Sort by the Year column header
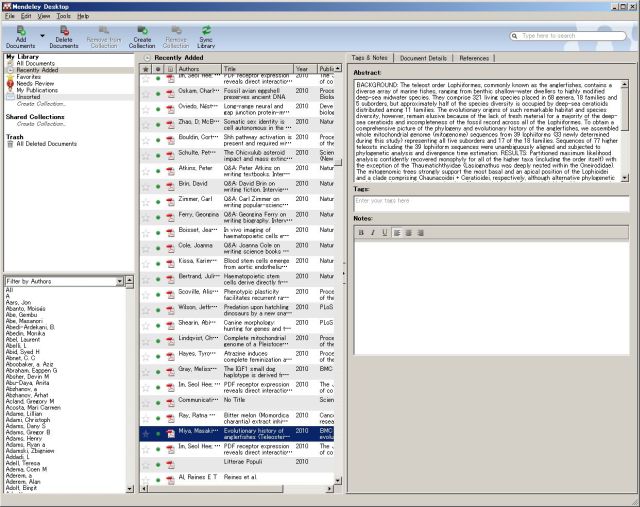Screen dimensions: 640x507 (305, 69)
